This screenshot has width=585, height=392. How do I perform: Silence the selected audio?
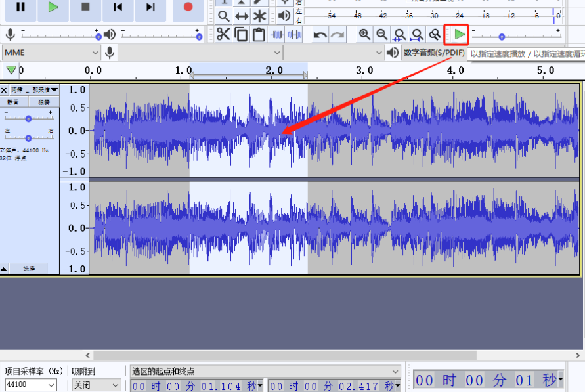coord(295,34)
